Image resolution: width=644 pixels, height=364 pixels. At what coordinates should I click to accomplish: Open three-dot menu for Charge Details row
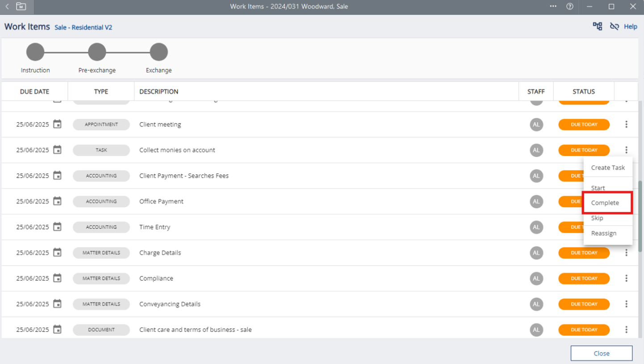point(626,253)
